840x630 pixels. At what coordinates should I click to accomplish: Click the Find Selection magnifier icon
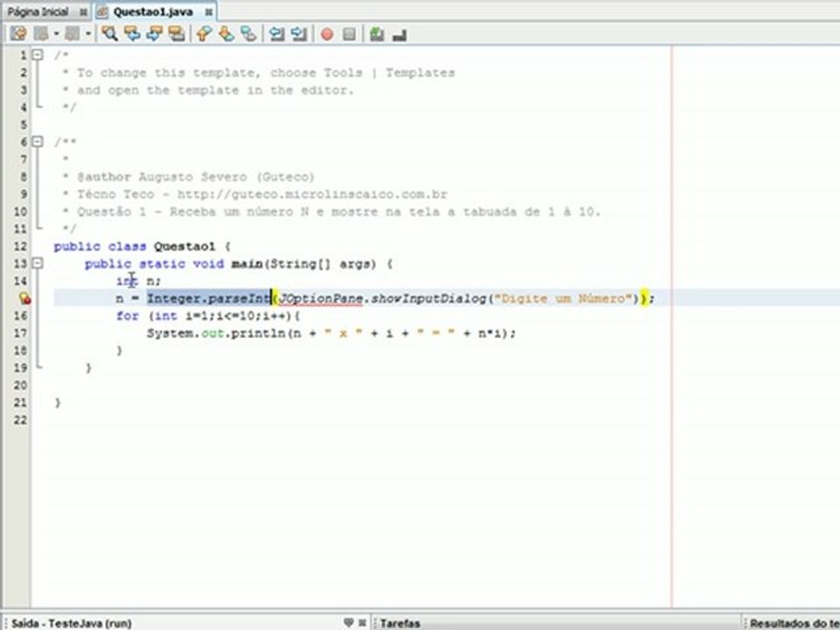tap(109, 34)
